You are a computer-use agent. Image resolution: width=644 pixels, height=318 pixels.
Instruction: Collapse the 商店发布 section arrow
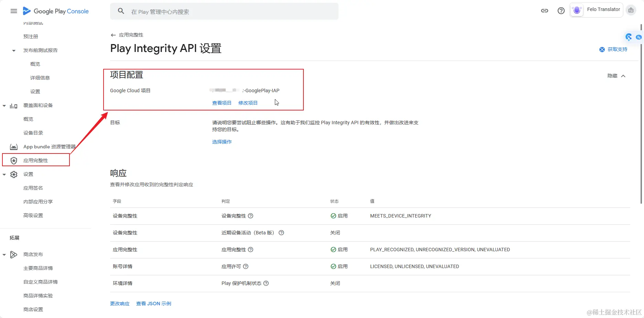pos(4,255)
